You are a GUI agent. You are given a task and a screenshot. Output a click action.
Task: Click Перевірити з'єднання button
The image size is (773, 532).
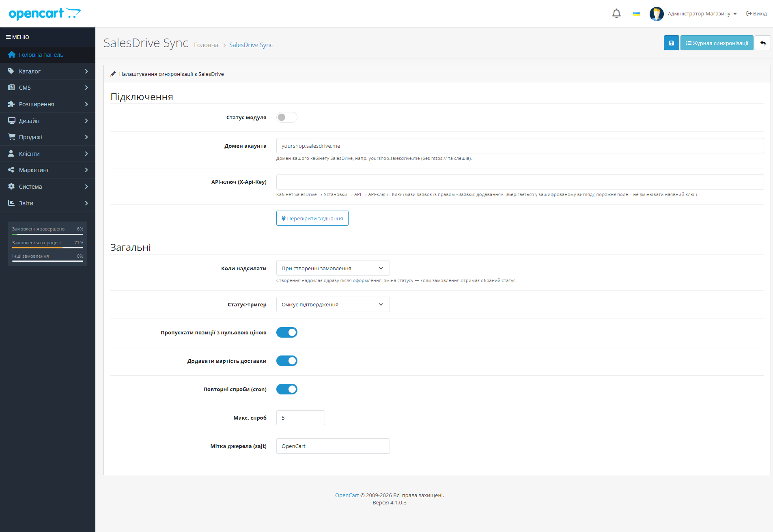click(312, 218)
